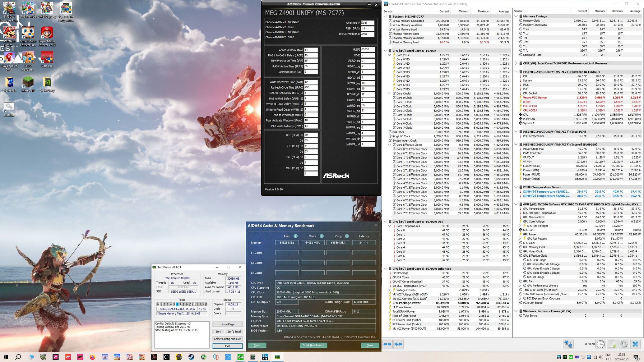This screenshot has height=362, width=644.
Task: Click AIDA64 Save button
Action: [x=257, y=345]
